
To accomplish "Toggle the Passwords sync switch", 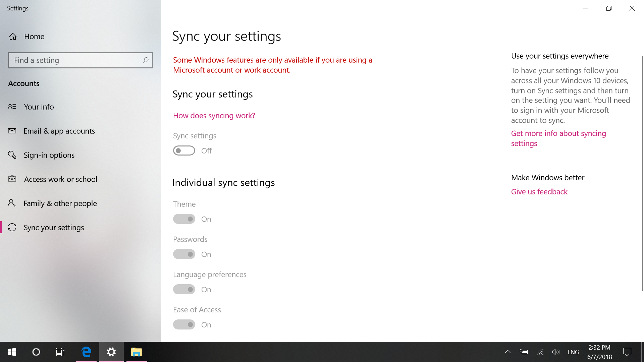I will pyautogui.click(x=184, y=254).
